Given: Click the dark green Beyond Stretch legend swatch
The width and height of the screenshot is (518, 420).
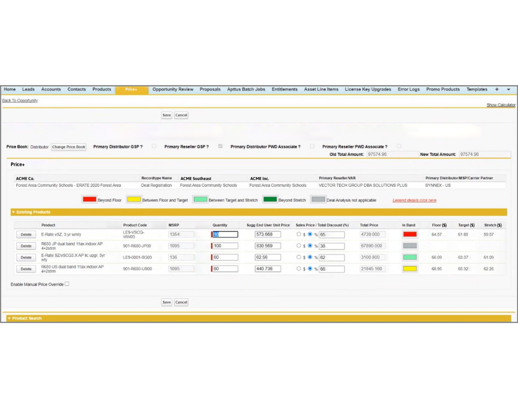Looking at the screenshot, I should [x=270, y=200].
